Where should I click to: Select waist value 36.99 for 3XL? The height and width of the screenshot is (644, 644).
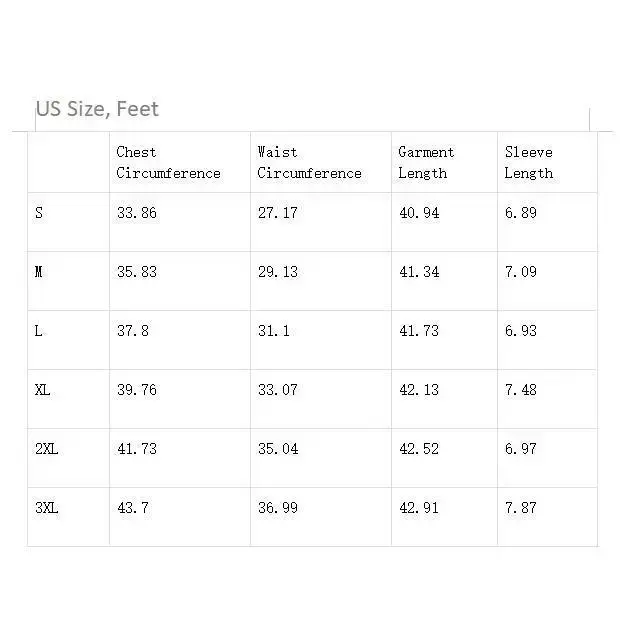pyautogui.click(x=278, y=508)
